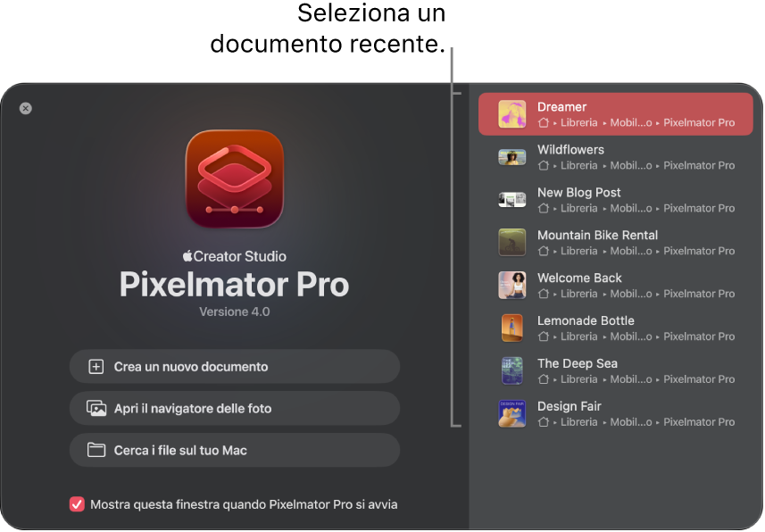Select the Wildflowers document title
The height and width of the screenshot is (532, 765).
coord(570,150)
